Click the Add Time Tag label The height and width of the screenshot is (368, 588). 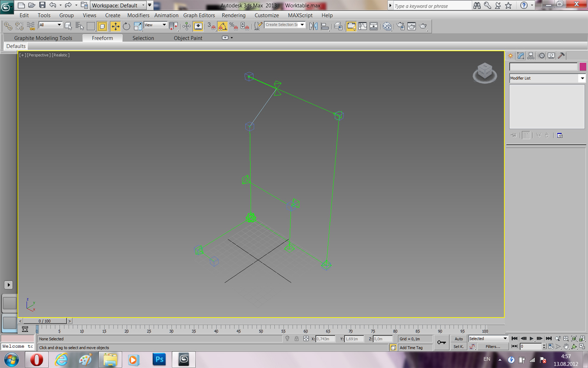pos(411,348)
